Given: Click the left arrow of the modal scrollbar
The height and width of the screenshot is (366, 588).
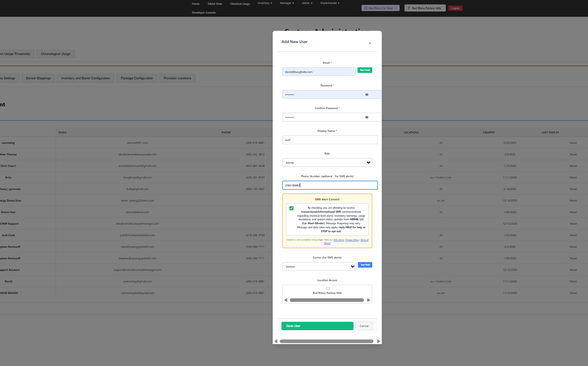Looking at the screenshot, I should [275, 341].
